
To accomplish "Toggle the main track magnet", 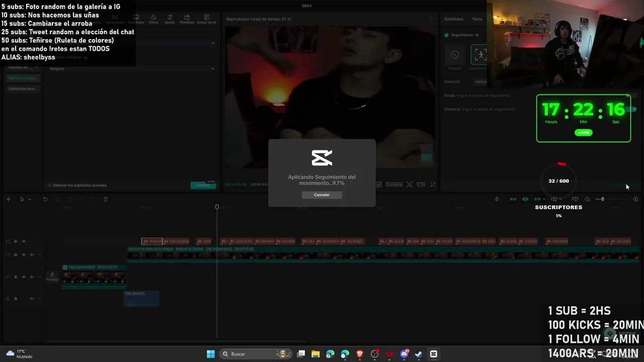I will [513, 200].
